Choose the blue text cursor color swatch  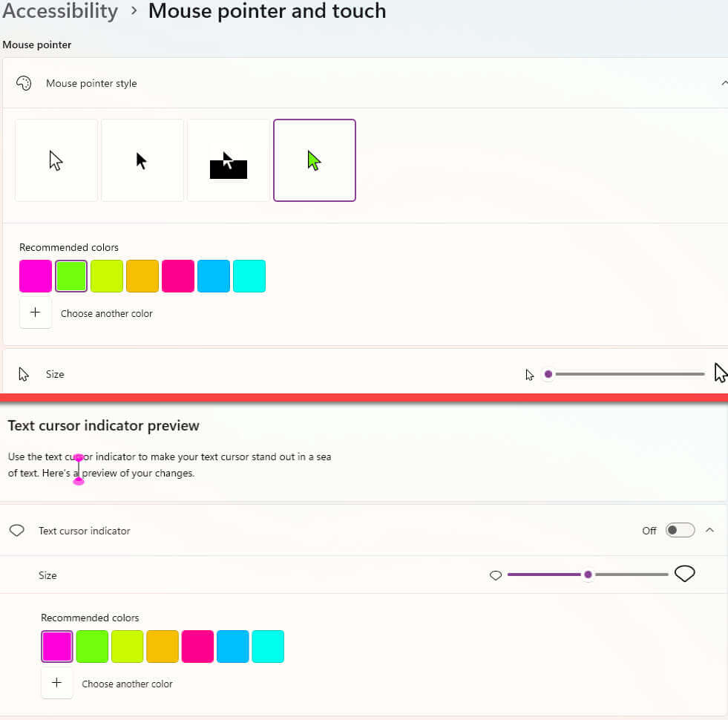coord(233,647)
